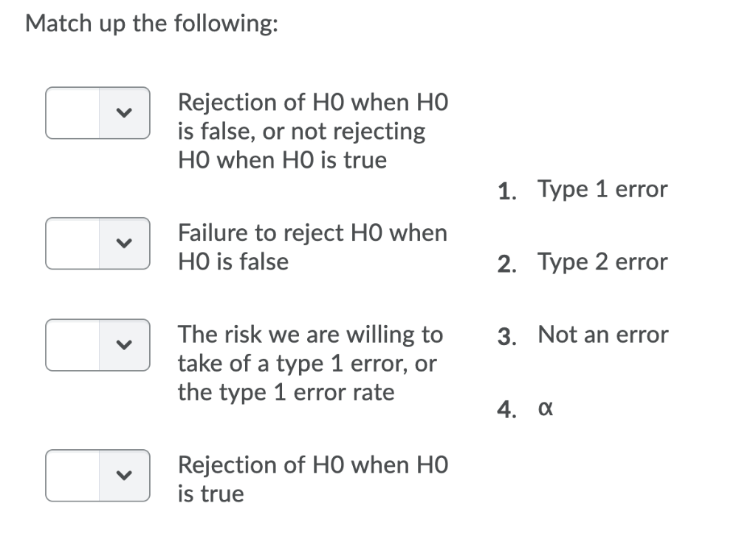Expand the dropdown next to the type 1 error rate description
This screenshot has width=756, height=537.
[97, 344]
